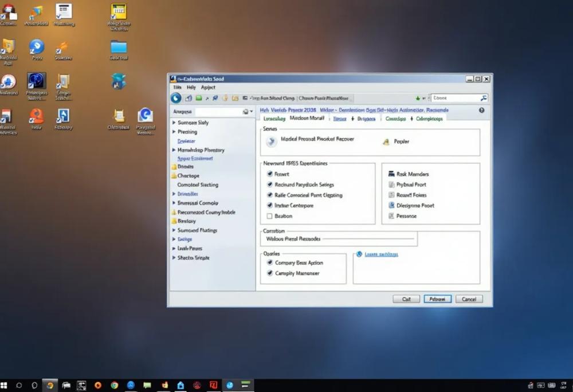Select the 'Miodoon Morall' tab
The width and height of the screenshot is (573, 392).
coord(307,118)
